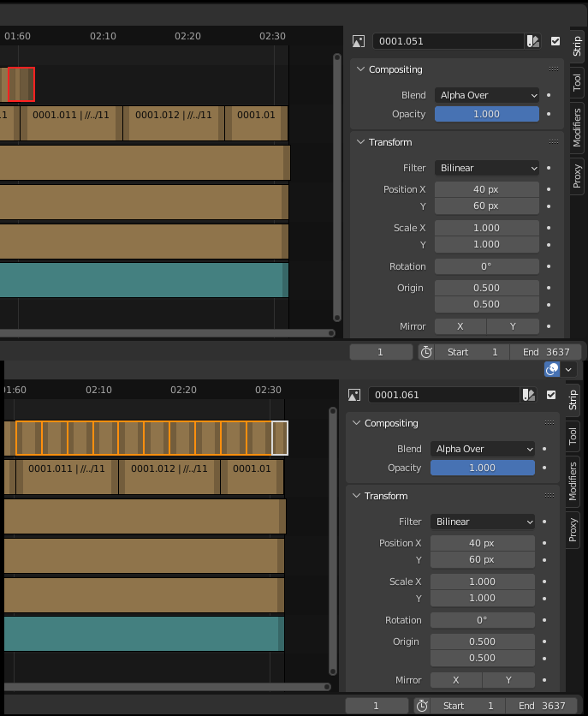Animate Mirror dot for strip 0001.061
Viewport: 588px width, 716px height.
(544, 680)
